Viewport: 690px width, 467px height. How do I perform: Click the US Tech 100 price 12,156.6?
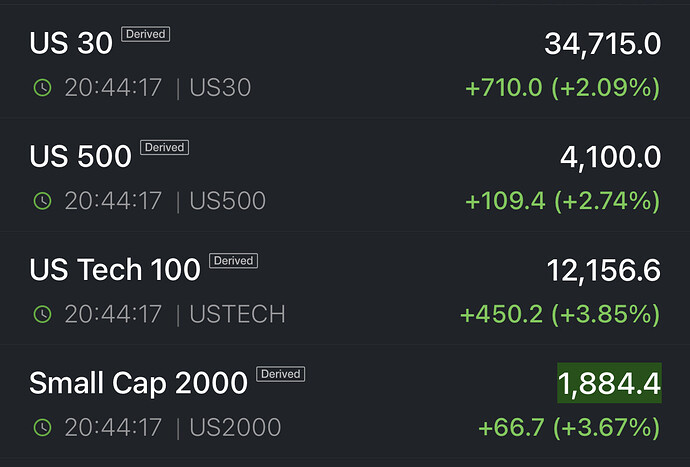click(x=603, y=270)
